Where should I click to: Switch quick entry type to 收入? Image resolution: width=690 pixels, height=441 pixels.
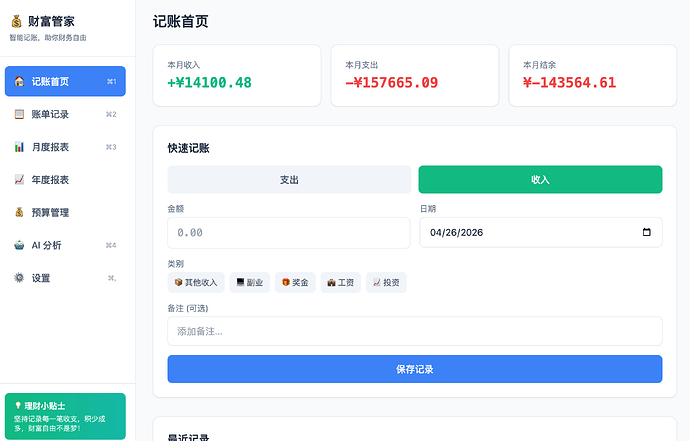(540, 180)
